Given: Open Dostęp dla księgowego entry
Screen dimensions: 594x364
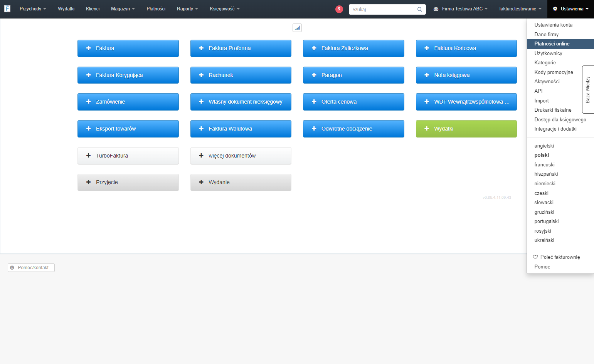Looking at the screenshot, I should point(560,119).
